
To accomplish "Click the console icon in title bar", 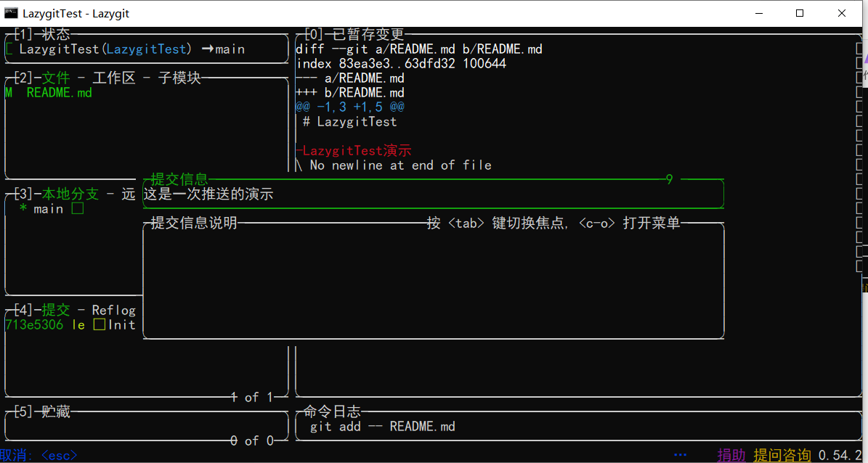I will pos(11,13).
